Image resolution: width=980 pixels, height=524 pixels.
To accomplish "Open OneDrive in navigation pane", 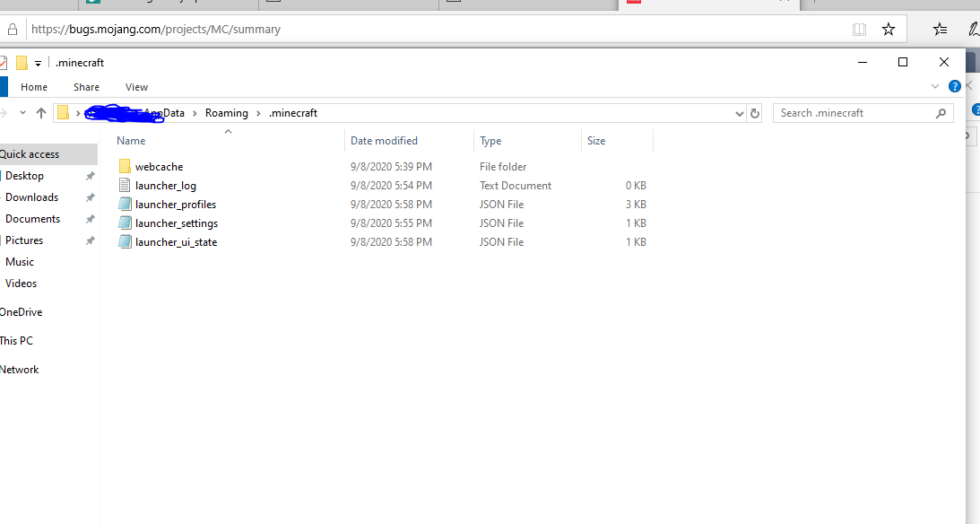I will pyautogui.click(x=21, y=312).
